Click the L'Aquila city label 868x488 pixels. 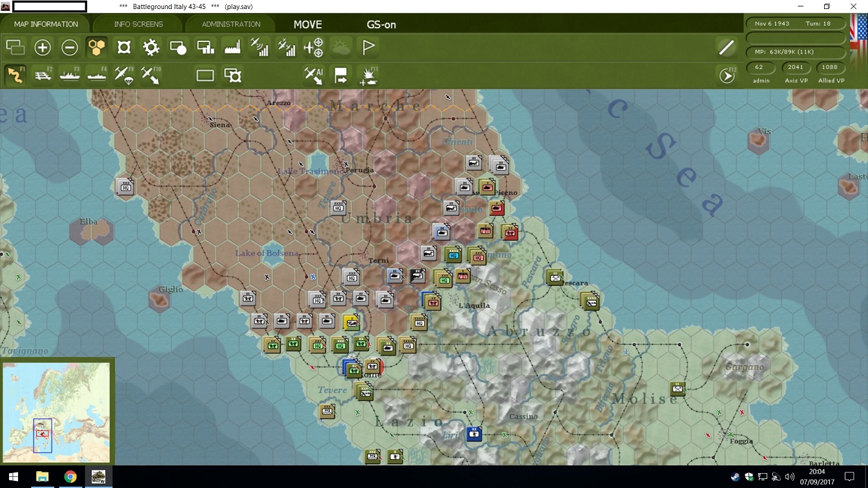[474, 305]
